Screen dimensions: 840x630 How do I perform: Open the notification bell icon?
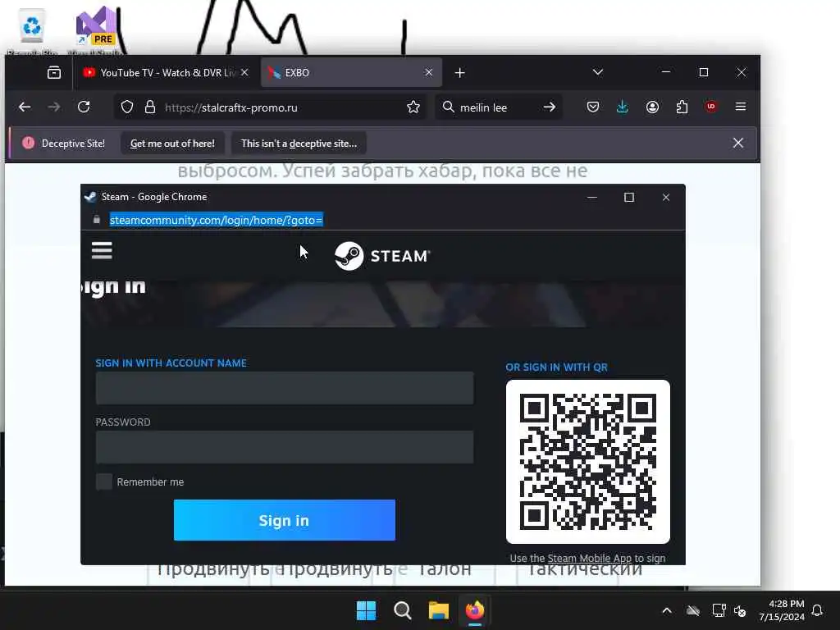coord(817,610)
